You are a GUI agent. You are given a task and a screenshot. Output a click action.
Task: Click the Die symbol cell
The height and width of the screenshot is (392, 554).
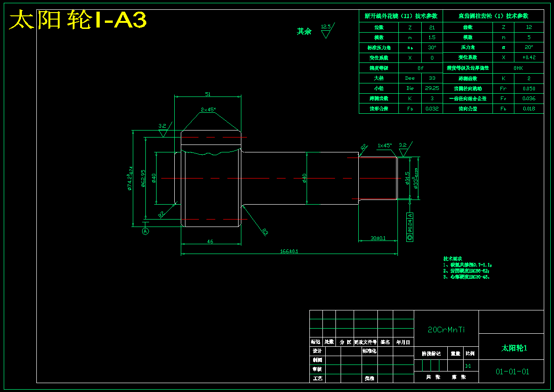click(x=410, y=89)
